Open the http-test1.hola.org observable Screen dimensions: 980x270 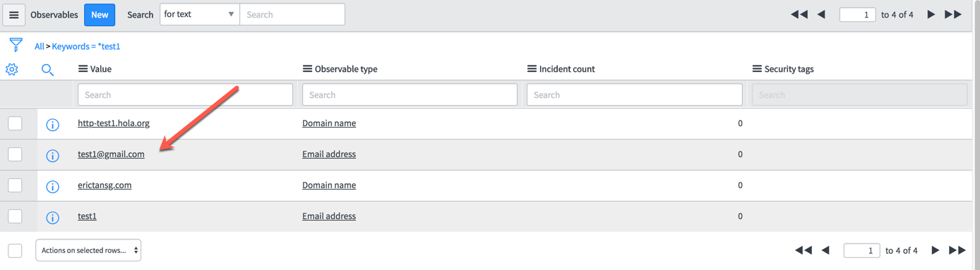(114, 123)
